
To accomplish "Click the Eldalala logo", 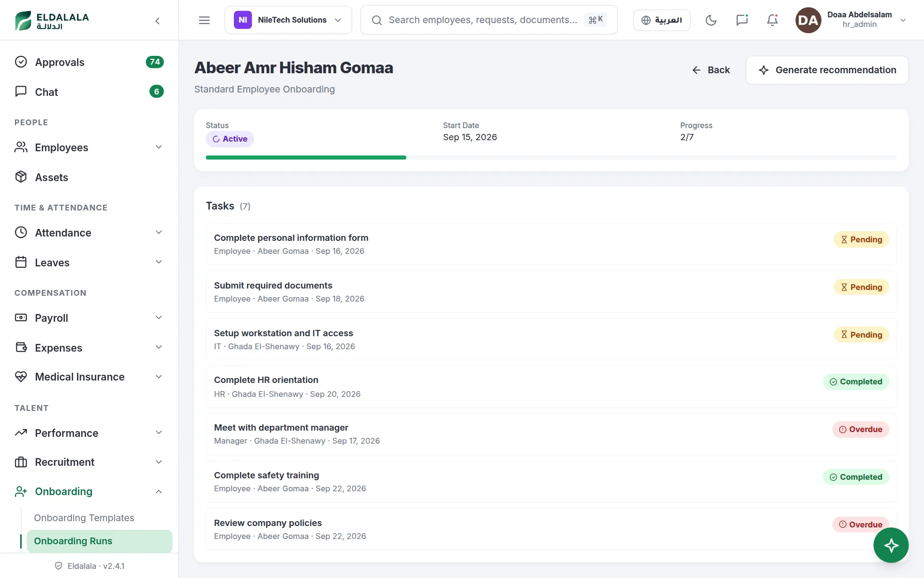I will [52, 20].
